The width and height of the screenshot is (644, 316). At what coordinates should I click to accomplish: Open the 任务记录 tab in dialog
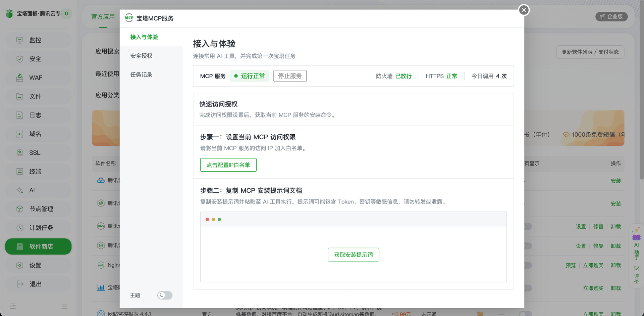[x=142, y=75]
